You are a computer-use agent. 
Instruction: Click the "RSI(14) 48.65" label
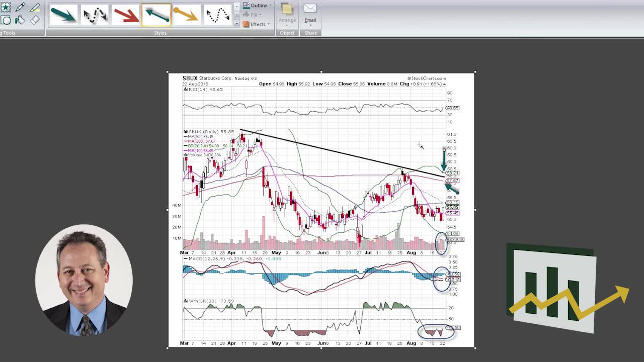(x=206, y=89)
